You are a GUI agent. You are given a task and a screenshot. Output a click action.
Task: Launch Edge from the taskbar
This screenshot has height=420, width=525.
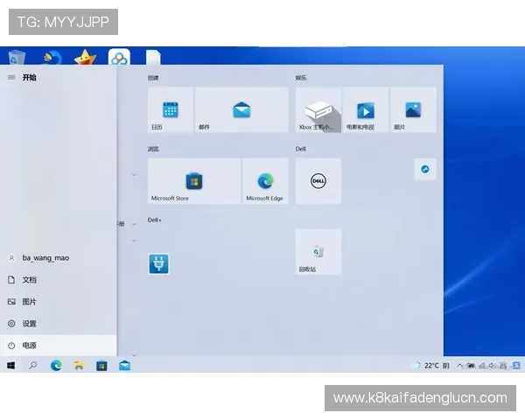(x=56, y=366)
